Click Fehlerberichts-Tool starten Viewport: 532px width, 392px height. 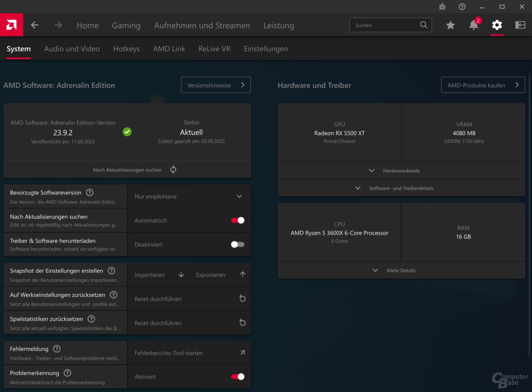tap(189, 353)
